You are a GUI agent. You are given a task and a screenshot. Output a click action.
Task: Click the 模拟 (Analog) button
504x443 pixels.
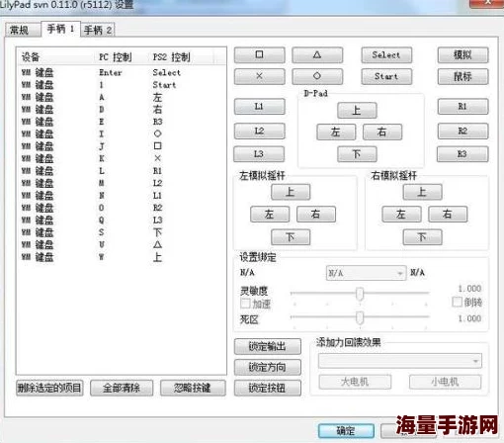[x=462, y=55]
